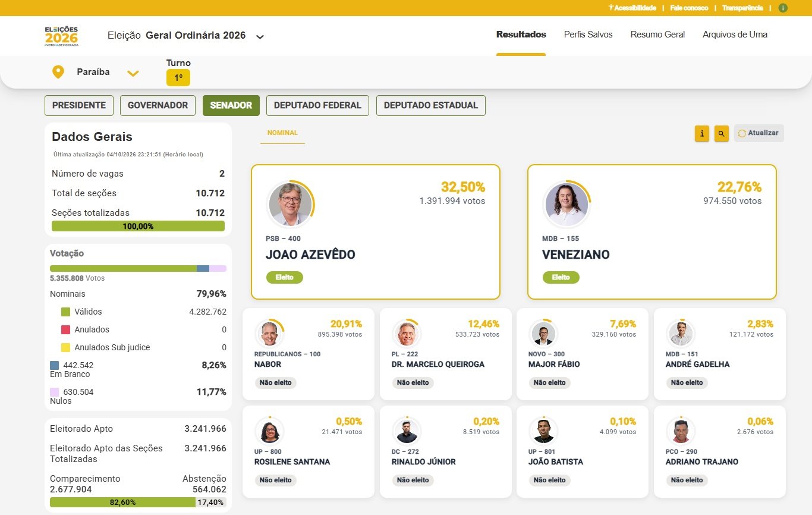The width and height of the screenshot is (812, 515).
Task: Select the DEPUTADO FEDERAL button
Action: pos(317,105)
